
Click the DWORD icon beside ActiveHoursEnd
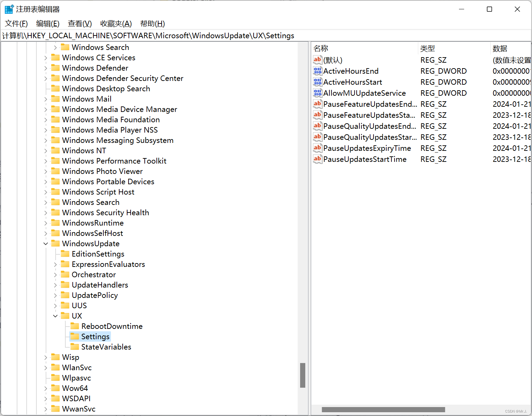click(x=317, y=71)
